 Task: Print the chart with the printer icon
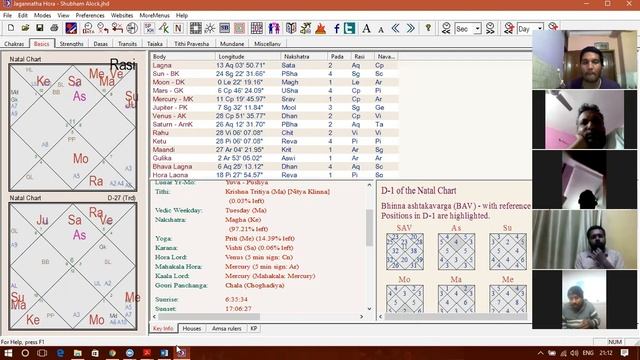(54, 28)
